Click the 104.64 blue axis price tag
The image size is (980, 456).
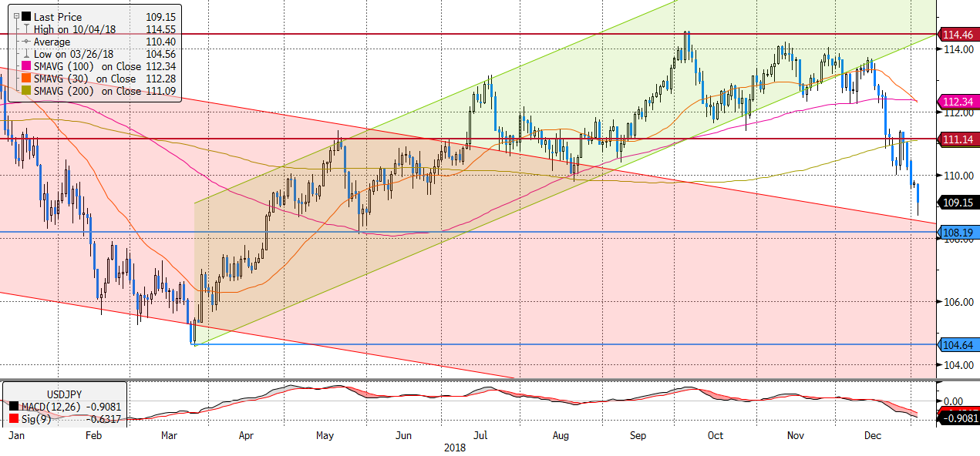click(x=957, y=345)
